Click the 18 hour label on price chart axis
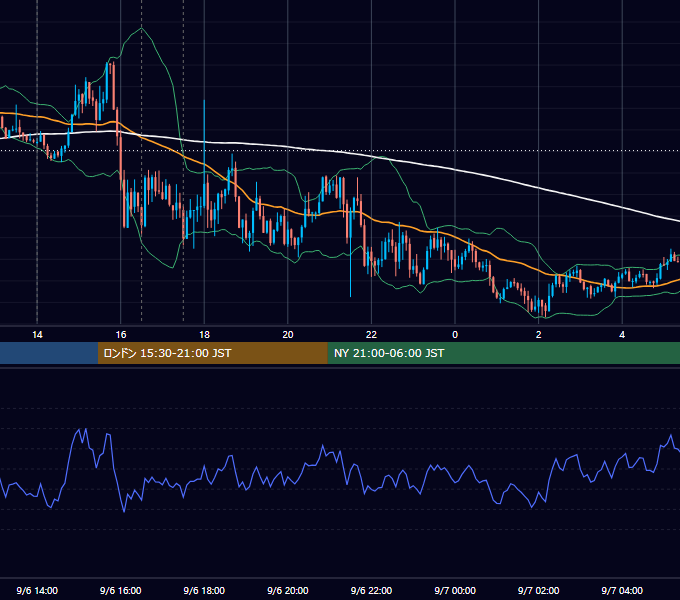Screen dimensions: 680x600 204,335
